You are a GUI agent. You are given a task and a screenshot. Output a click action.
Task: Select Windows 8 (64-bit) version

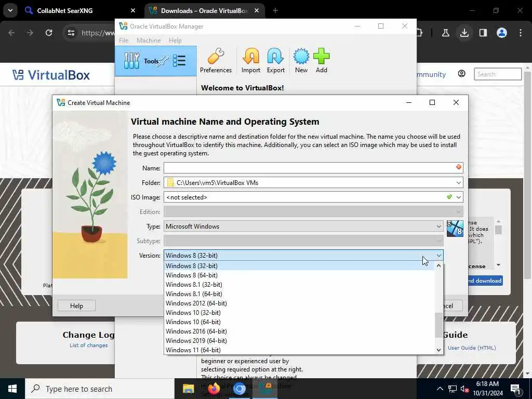coord(299,275)
